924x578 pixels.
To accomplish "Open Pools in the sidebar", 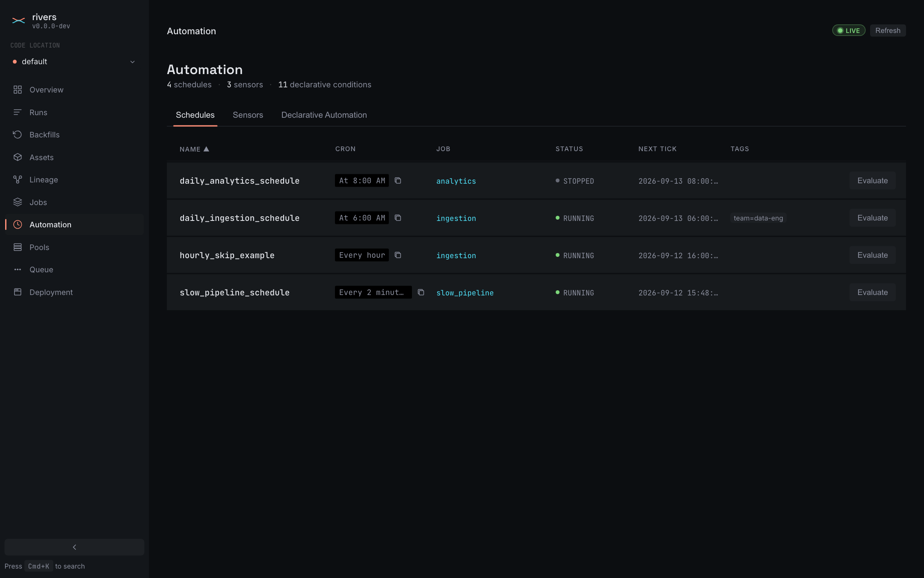I will click(74, 247).
